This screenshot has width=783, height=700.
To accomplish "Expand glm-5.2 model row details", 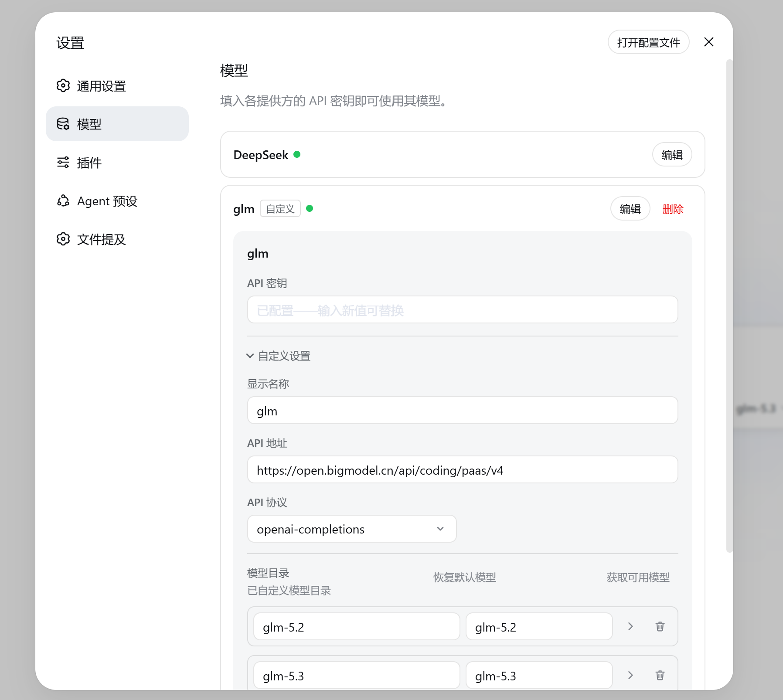I will tap(630, 626).
